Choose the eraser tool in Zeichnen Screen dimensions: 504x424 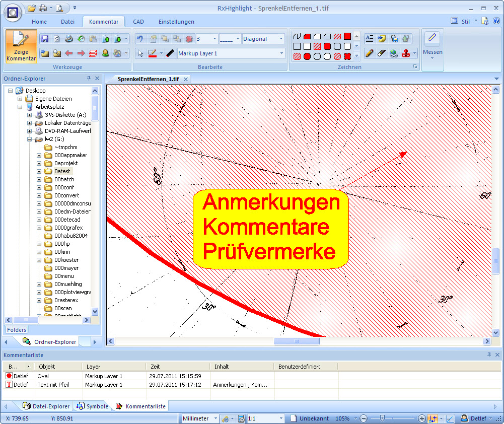(382, 53)
